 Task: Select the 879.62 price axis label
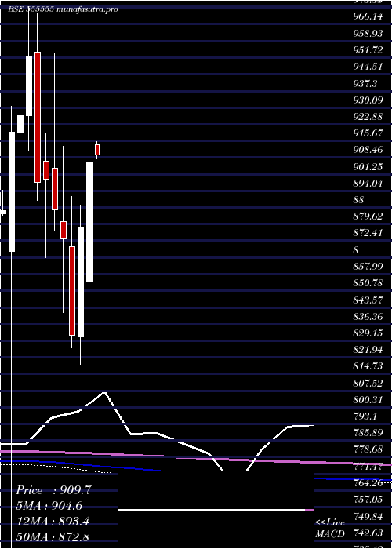368,216
